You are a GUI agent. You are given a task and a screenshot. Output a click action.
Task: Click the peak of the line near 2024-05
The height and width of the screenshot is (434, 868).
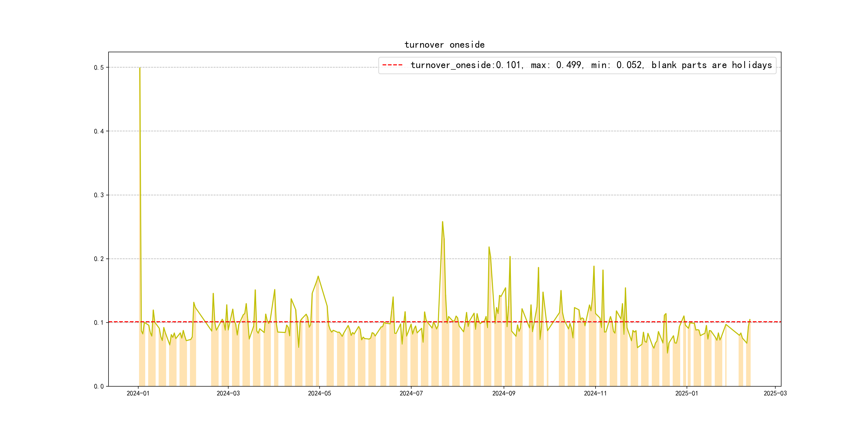click(x=318, y=276)
